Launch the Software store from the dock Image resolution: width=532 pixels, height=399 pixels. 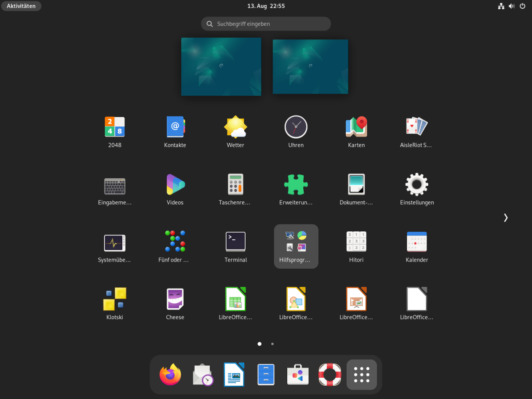(297, 375)
